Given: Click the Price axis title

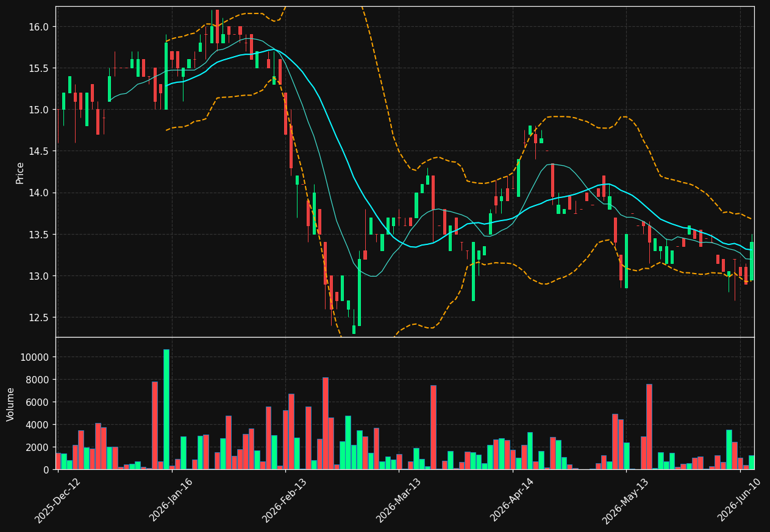Looking at the screenshot, I should coord(20,172).
